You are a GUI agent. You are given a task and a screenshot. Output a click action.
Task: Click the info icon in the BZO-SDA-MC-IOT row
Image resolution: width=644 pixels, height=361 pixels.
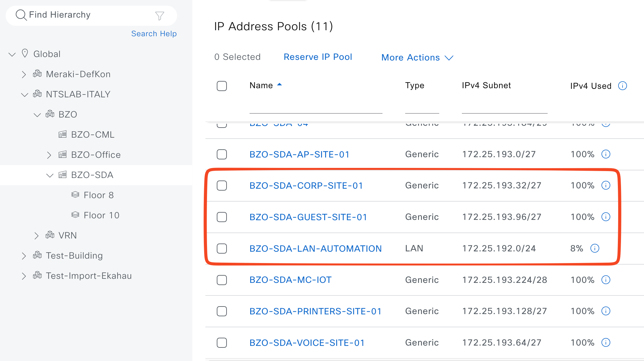(x=606, y=280)
